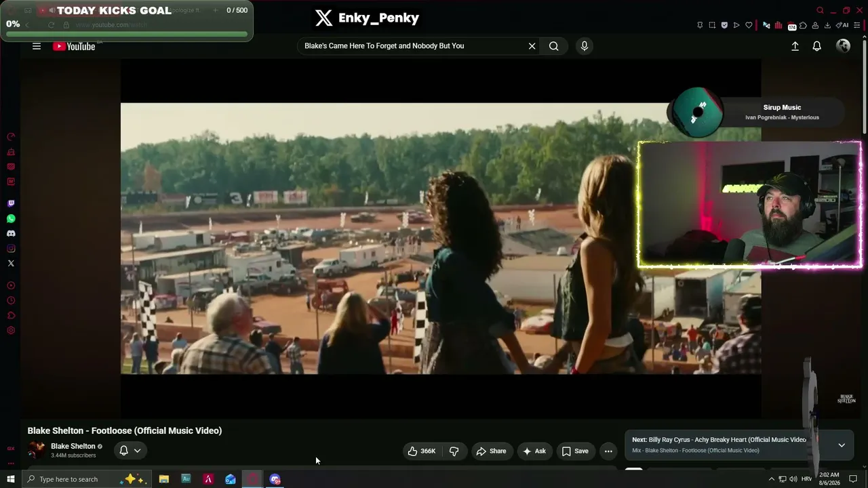This screenshot has width=868, height=488.
Task: Switch the HRV keyboard language indicator
Action: (806, 479)
